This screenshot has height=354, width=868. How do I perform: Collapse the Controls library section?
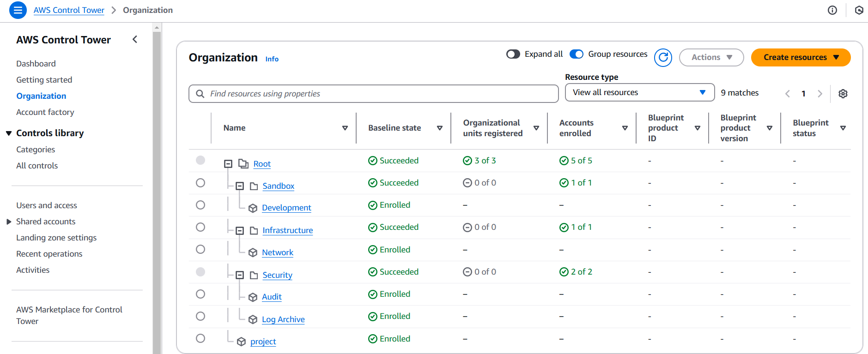(x=9, y=133)
